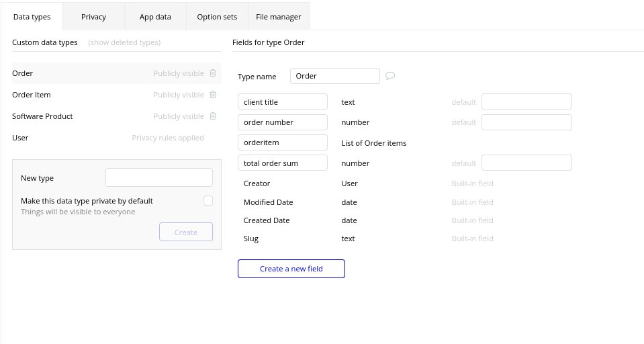
Task: Delete the Order data type trash icon
Action: pyautogui.click(x=213, y=73)
